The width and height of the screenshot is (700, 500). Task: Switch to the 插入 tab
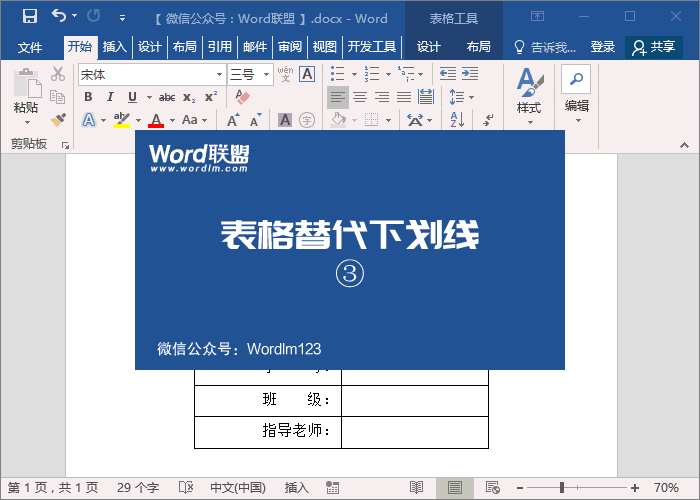coord(115,46)
